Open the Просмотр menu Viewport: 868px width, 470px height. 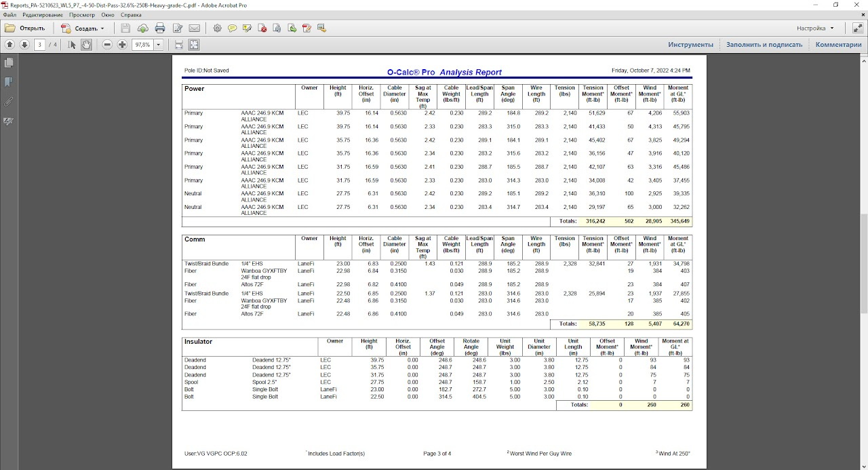coord(82,14)
